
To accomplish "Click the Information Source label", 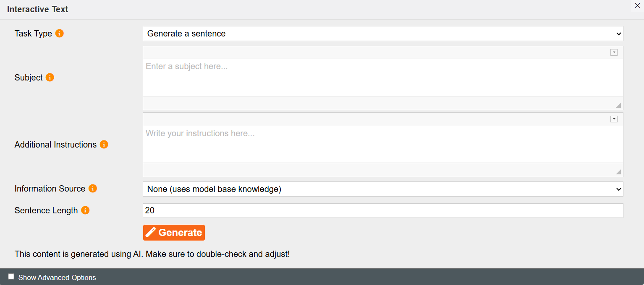I will [50, 189].
